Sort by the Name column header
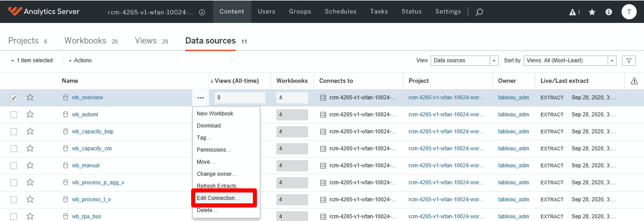 pyautogui.click(x=70, y=81)
